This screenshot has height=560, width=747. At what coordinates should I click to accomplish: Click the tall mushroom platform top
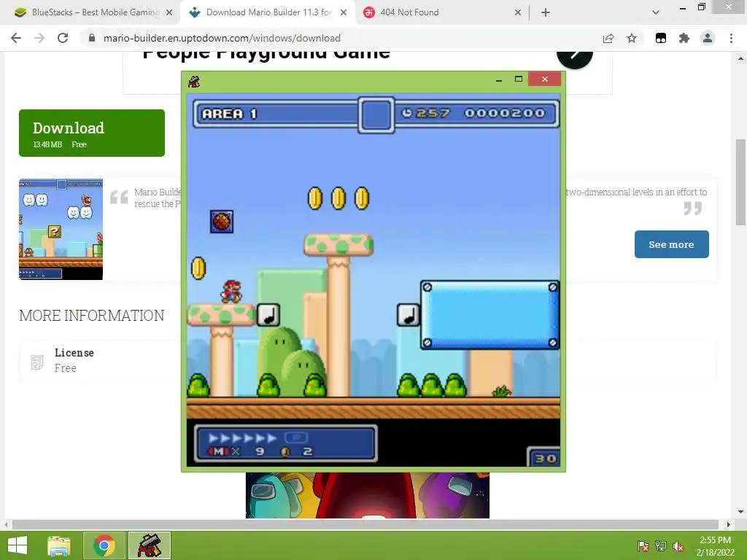click(338, 245)
